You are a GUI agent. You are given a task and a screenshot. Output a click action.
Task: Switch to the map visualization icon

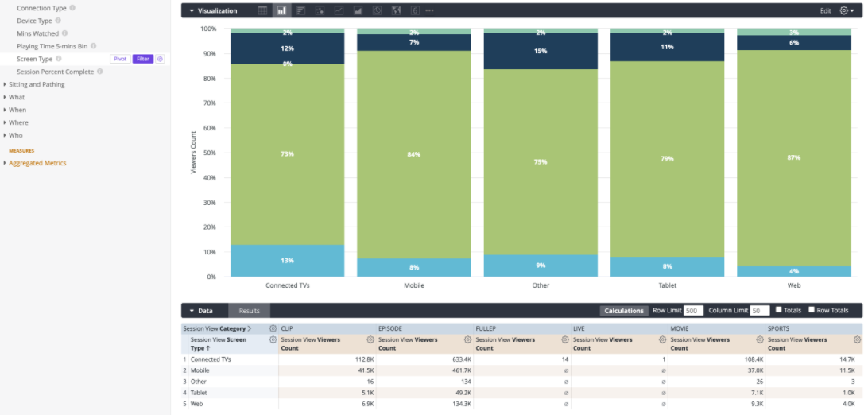click(x=396, y=10)
